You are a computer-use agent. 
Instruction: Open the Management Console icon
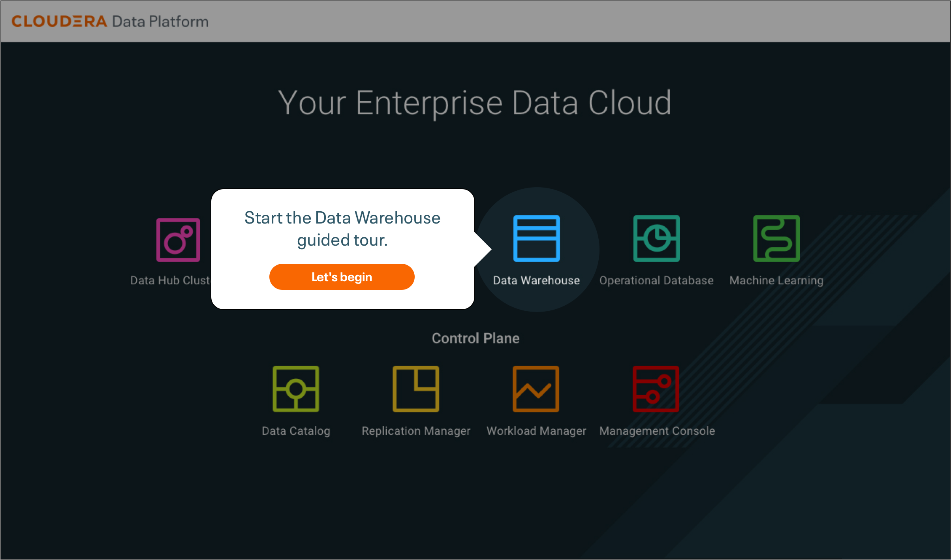pyautogui.click(x=656, y=389)
